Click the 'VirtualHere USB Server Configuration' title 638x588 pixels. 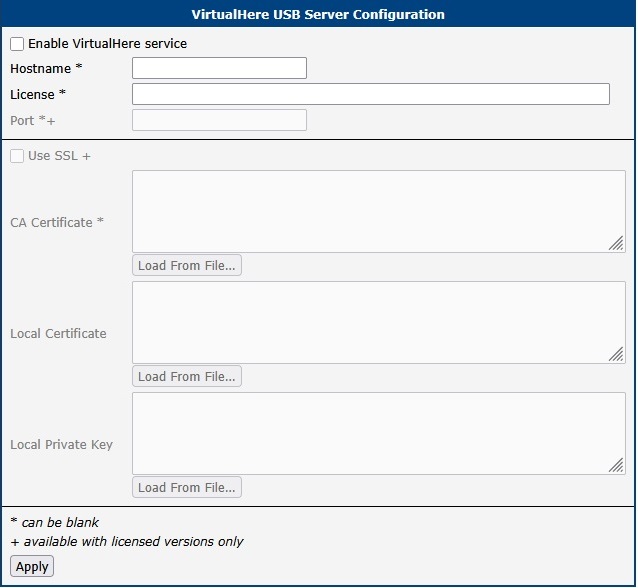point(318,14)
